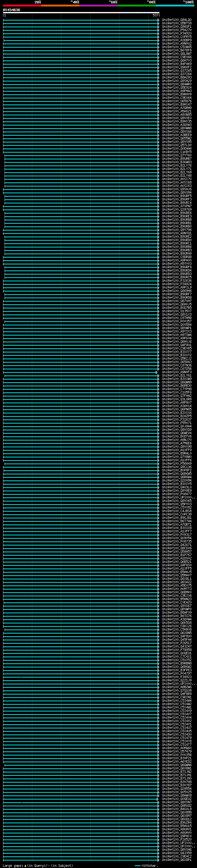Click the cyan alignment bar for UniRef100_Q84LQ0
Image resolution: width=197 pixels, height=868 pixels.
pyautogui.click(x=81, y=20)
